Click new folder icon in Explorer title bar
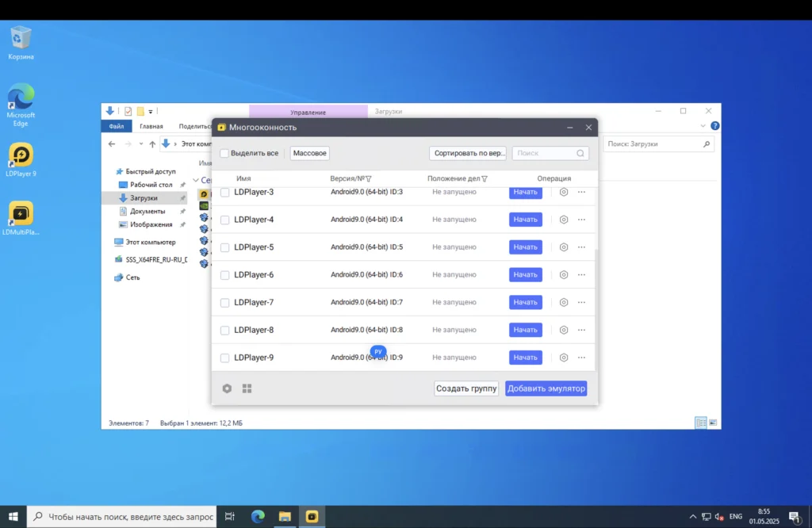 [x=140, y=111]
